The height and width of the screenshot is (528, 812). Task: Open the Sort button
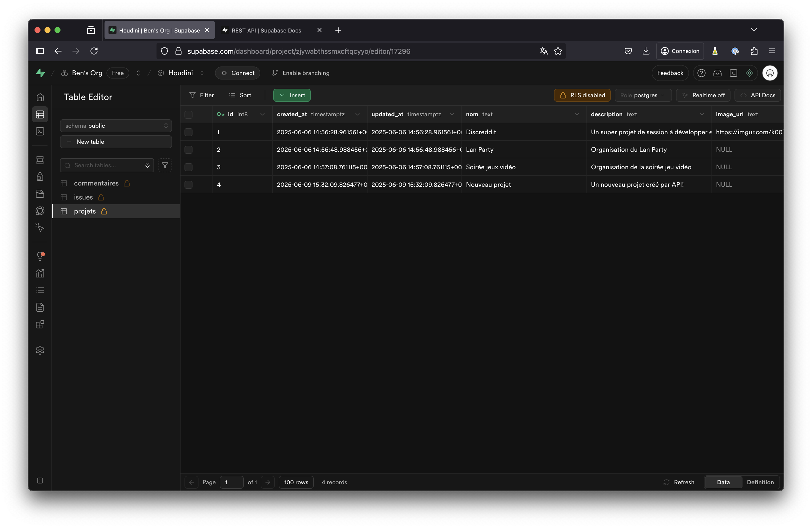[240, 95]
